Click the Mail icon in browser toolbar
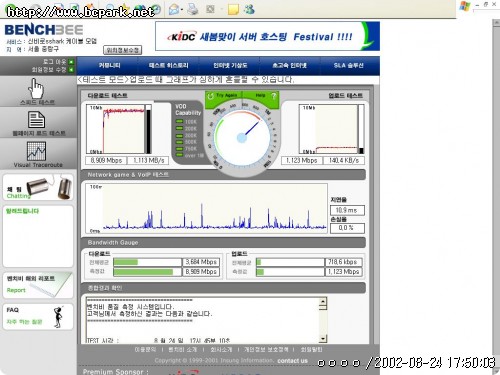Image resolution: width=500 pixels, height=375 pixels. (x=173, y=10)
